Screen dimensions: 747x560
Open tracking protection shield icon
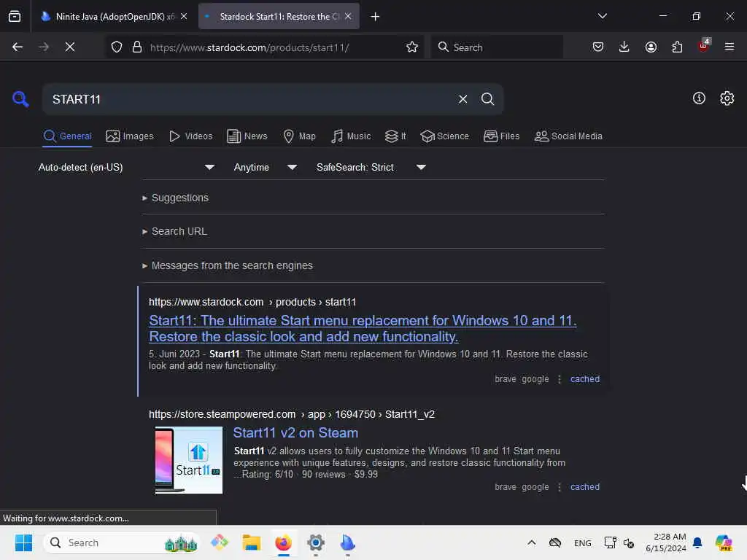[117, 47]
